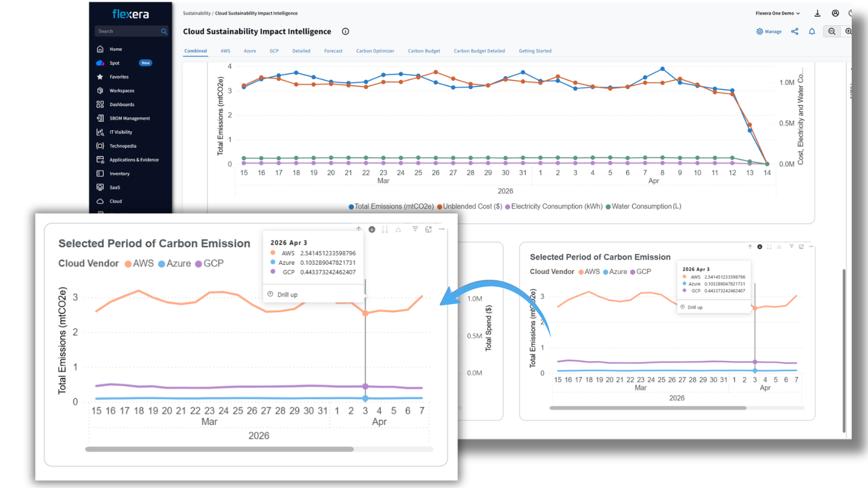Open more options ellipsis on enlarged chart
The width and height of the screenshot is (868, 488).
pyautogui.click(x=442, y=229)
